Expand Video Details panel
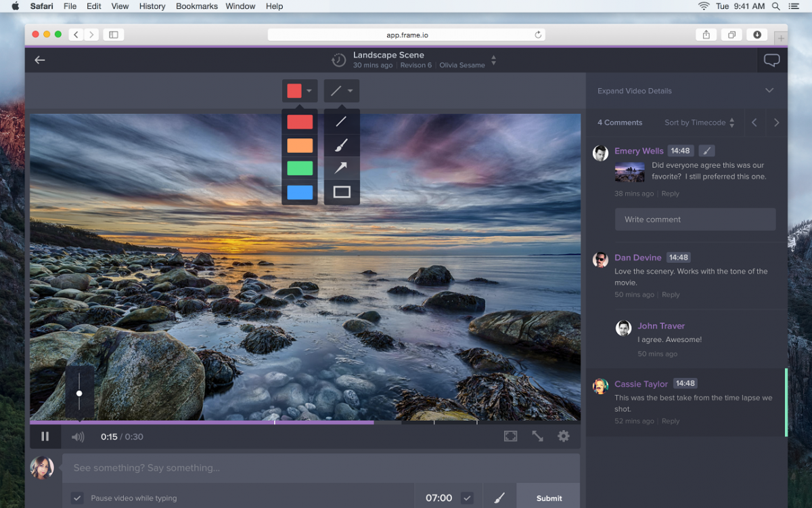Viewport: 812px width, 508px height. coord(769,91)
